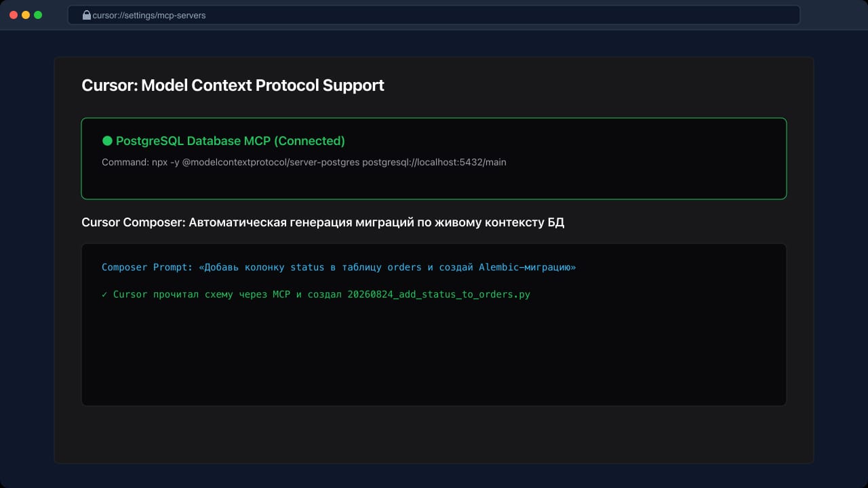Minimize the window with the yellow button

26,15
